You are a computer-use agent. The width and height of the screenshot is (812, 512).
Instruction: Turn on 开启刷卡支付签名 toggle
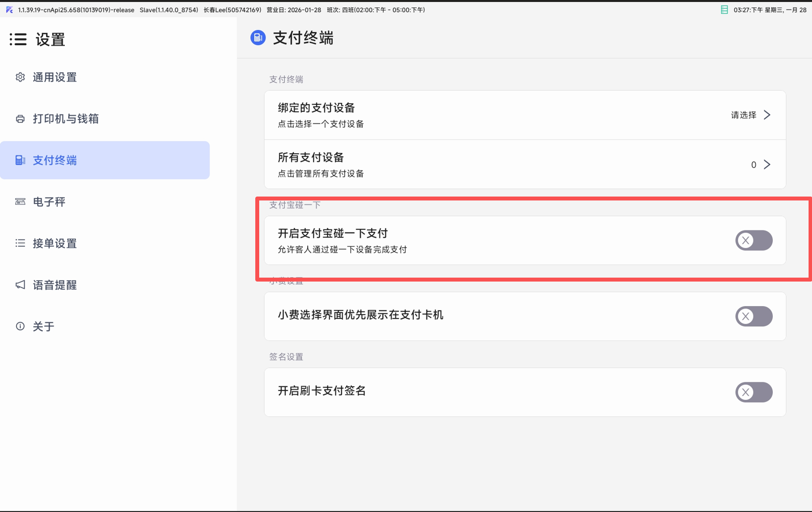(754, 392)
